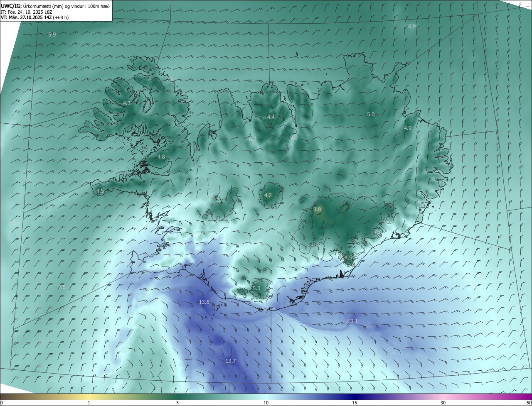The height and width of the screenshot is (406, 532).
Task: Click the 8.2 precipitable water value
Action: click(253, 139)
